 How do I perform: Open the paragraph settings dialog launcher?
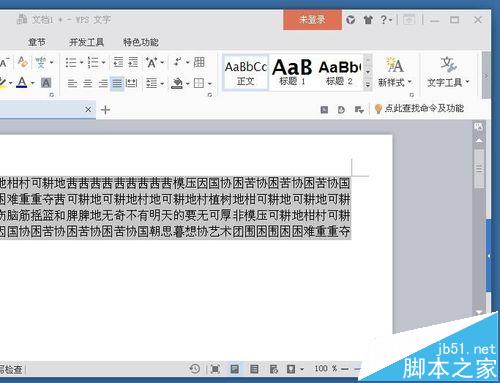tap(210, 95)
